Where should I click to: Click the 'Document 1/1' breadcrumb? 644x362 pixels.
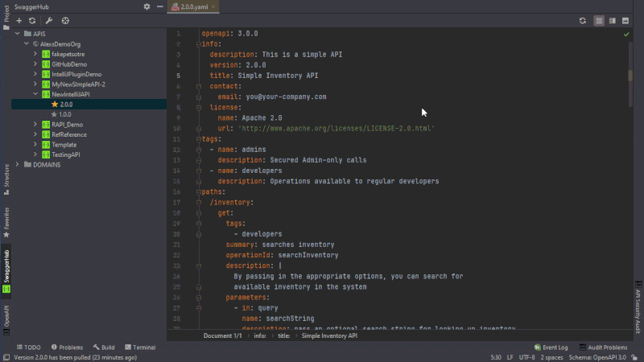point(223,335)
